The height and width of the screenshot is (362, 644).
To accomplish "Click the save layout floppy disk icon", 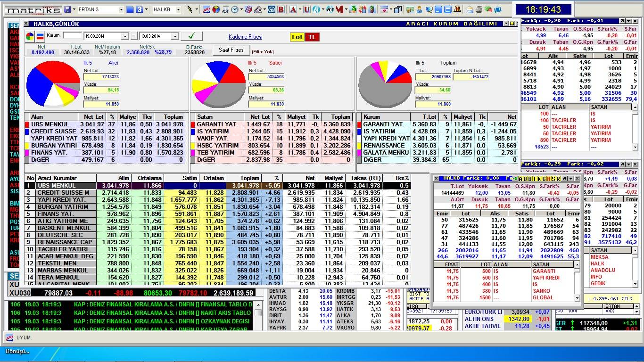I will (x=67, y=9).
